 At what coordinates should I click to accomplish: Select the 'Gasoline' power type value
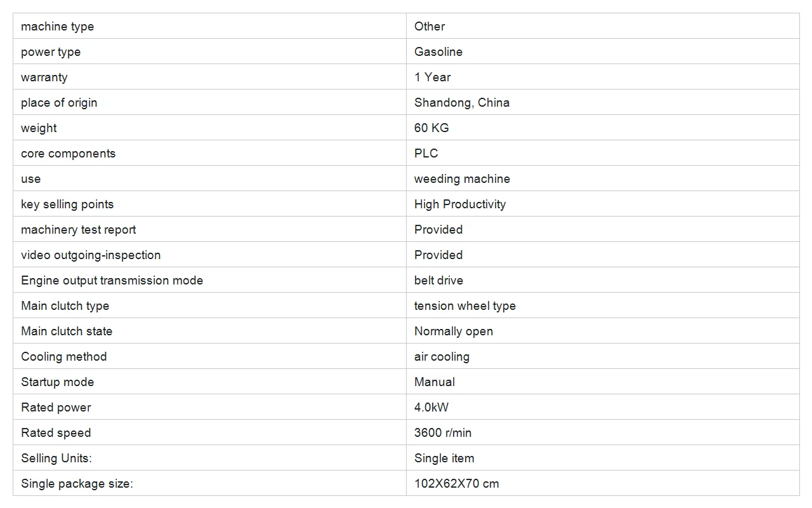(438, 51)
